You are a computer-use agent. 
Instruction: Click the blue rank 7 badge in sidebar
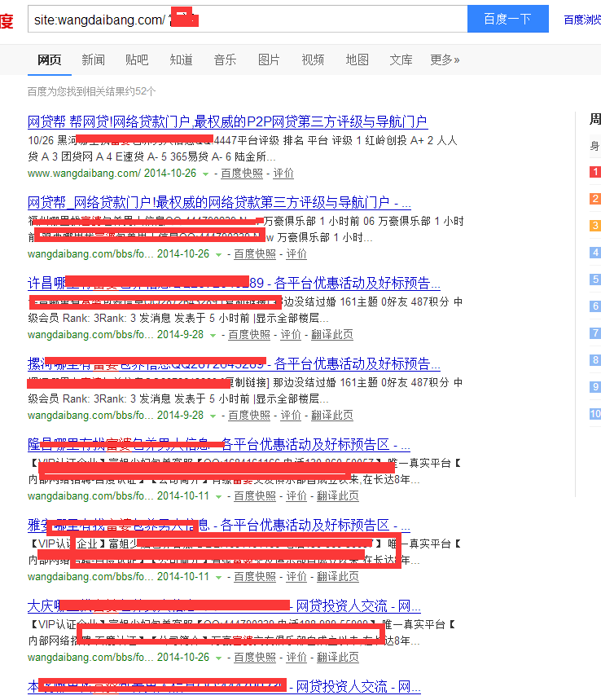(x=595, y=333)
